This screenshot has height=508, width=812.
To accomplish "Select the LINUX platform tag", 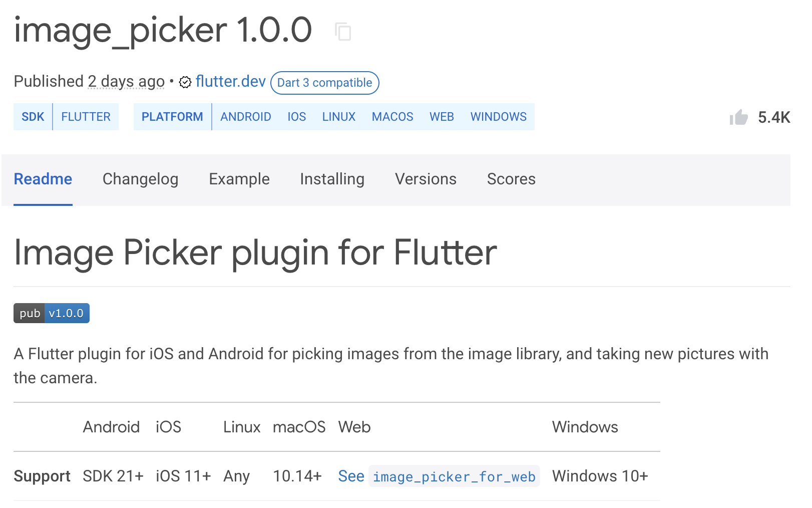I will (339, 117).
